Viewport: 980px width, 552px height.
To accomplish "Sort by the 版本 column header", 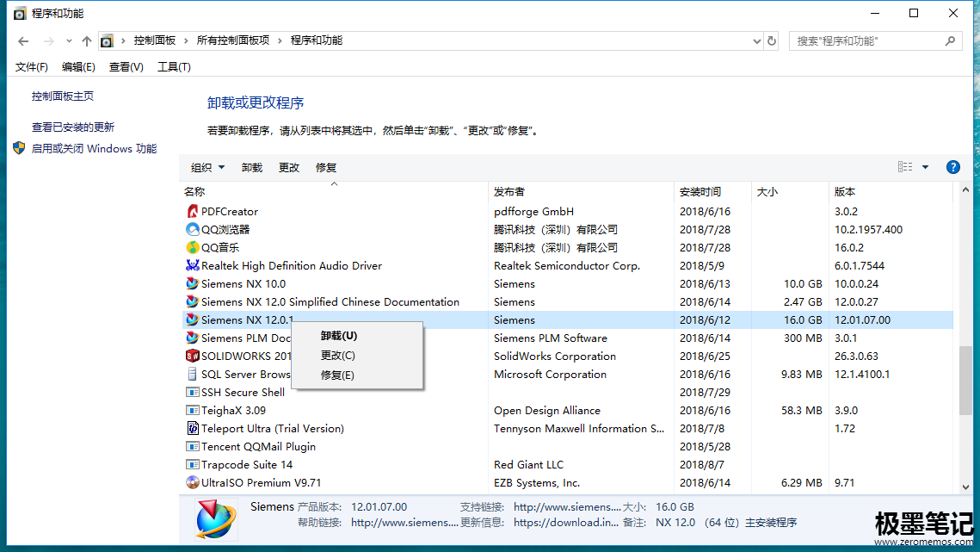I will (x=891, y=191).
